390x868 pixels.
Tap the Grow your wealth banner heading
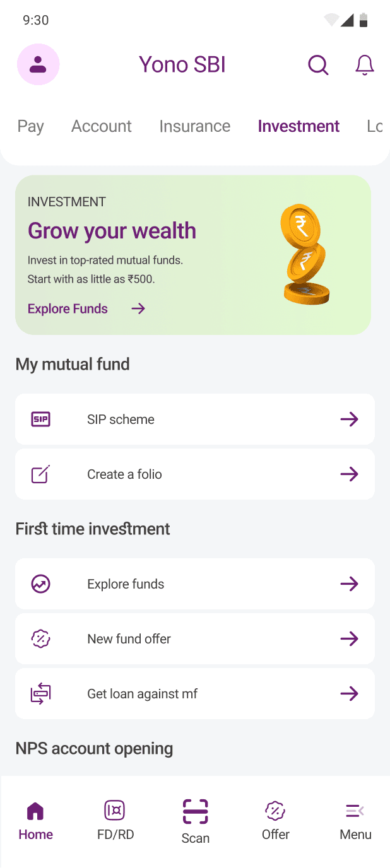click(x=112, y=231)
